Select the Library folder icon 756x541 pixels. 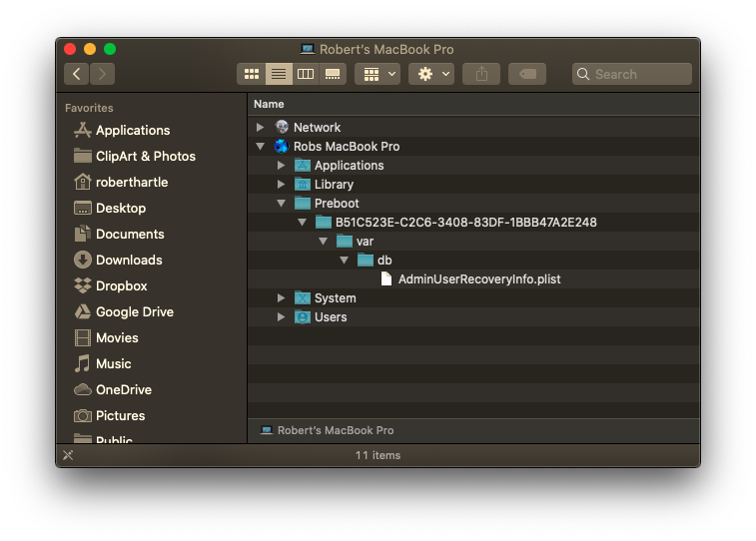click(303, 184)
